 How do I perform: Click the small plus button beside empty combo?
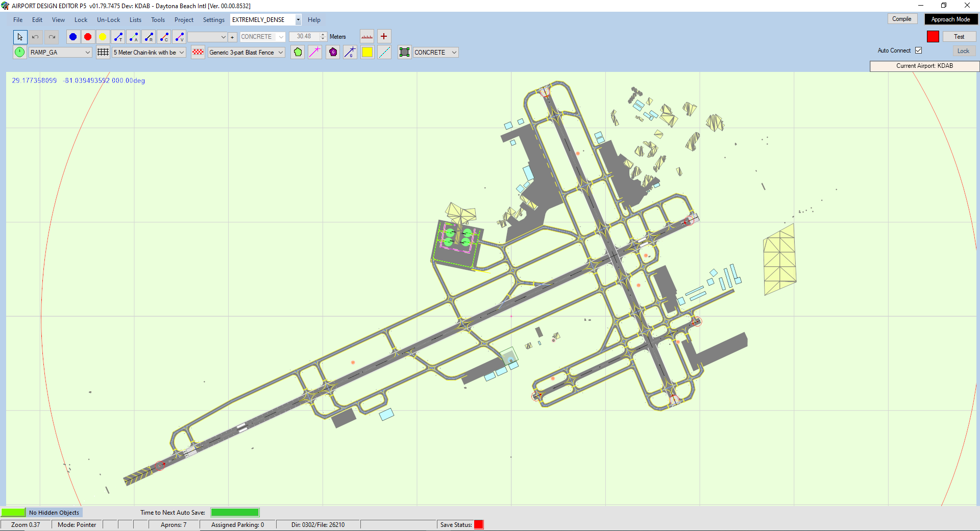click(233, 37)
